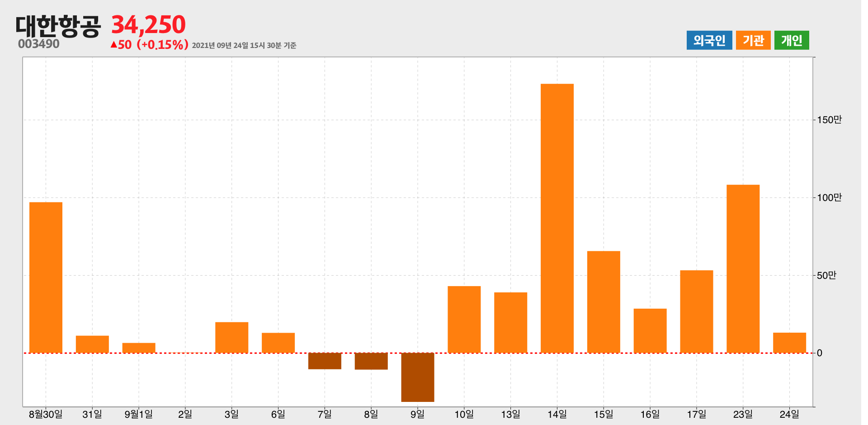Click the 2일 x-axis date label

click(185, 414)
